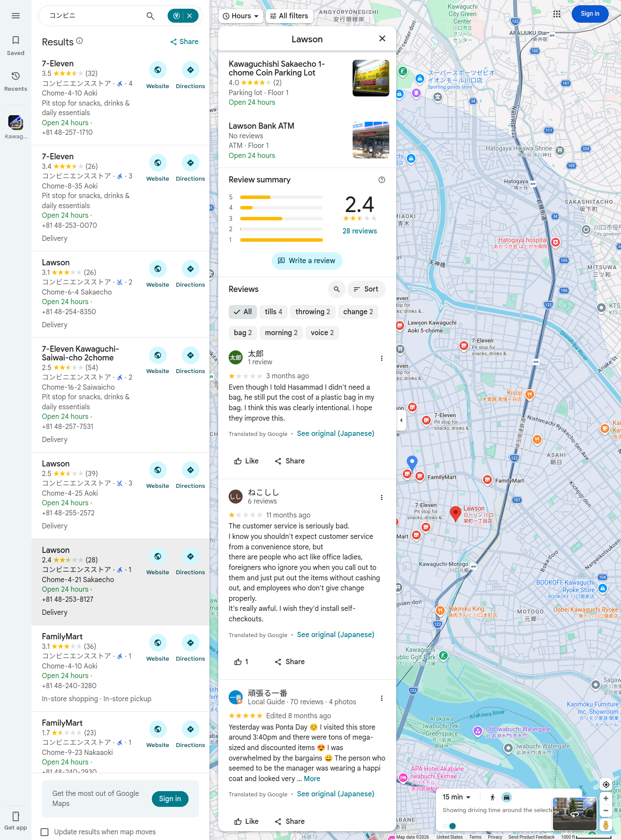Click the search magnifier icon

(150, 16)
